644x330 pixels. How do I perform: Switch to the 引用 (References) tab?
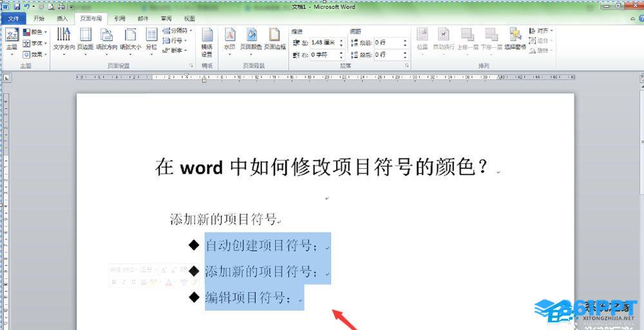point(120,19)
